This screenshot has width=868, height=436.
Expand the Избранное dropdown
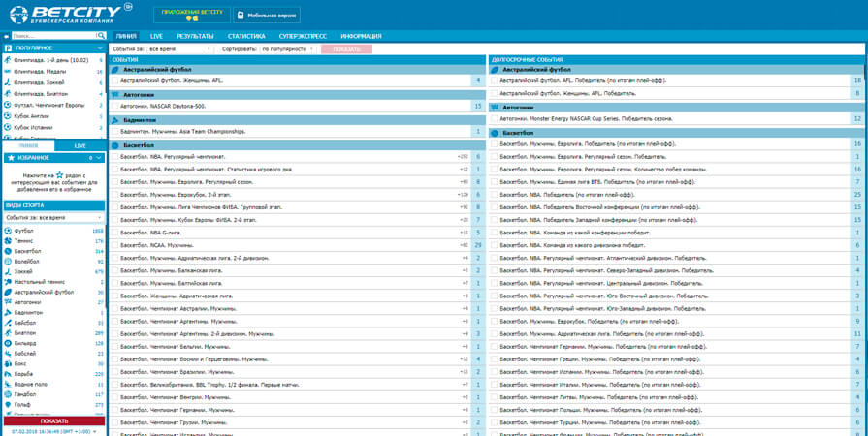(99, 158)
